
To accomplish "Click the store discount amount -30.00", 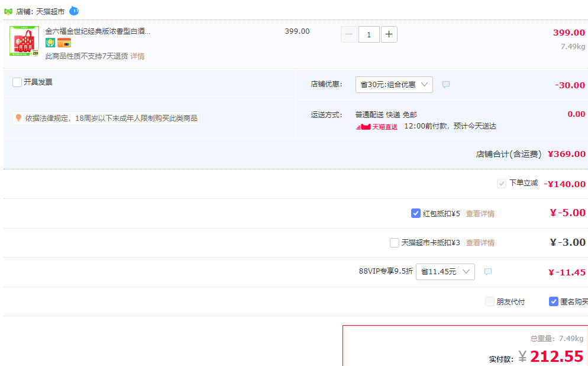I will point(570,85).
